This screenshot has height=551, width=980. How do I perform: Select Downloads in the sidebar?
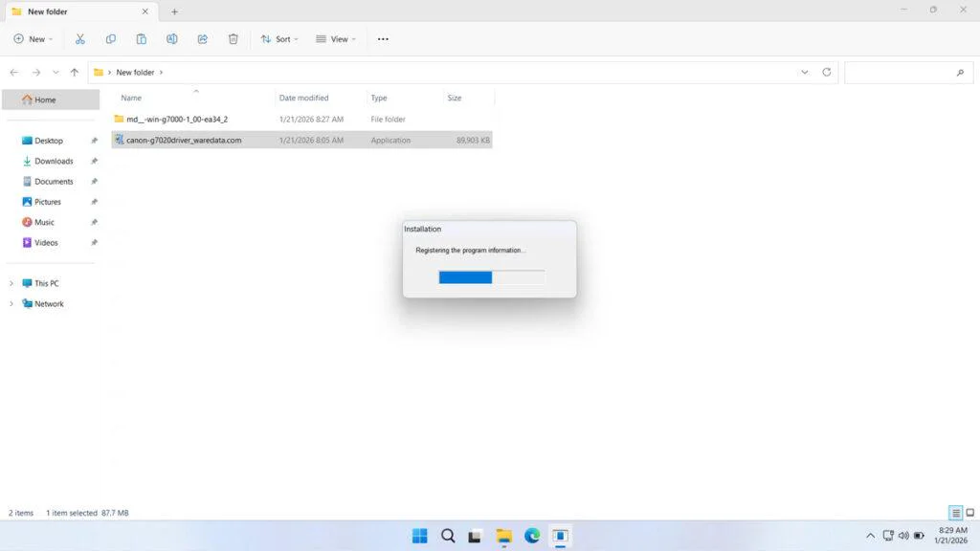point(52,161)
